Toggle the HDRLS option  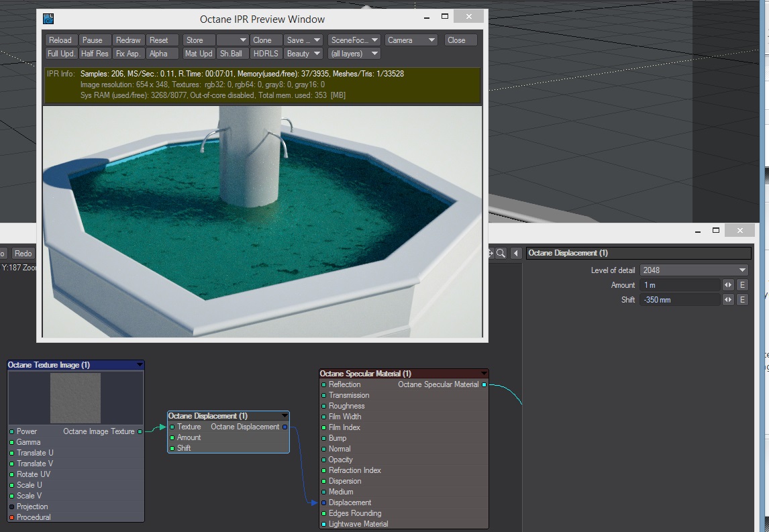click(x=266, y=54)
